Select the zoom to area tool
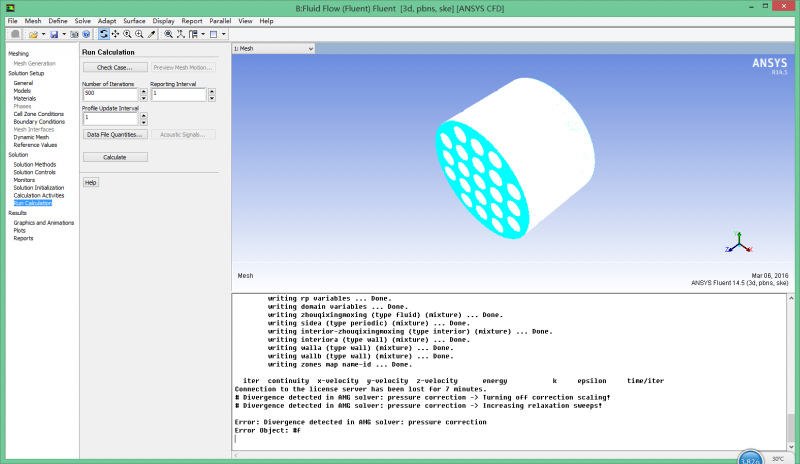The width and height of the screenshot is (800, 464). (x=139, y=34)
